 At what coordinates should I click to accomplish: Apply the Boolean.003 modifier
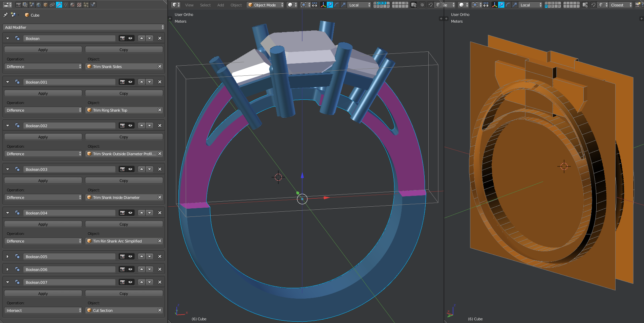pyautogui.click(x=43, y=180)
